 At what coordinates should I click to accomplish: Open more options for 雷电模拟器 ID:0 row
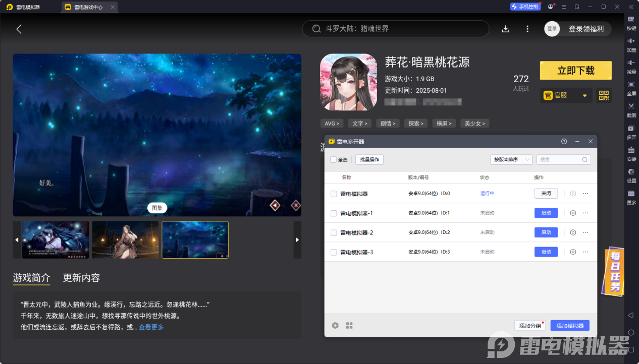click(585, 193)
